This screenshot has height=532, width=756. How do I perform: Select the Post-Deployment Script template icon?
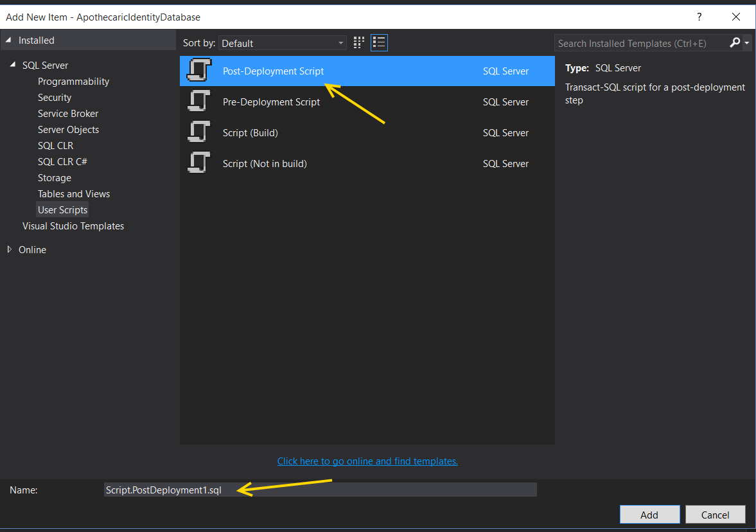(199, 71)
